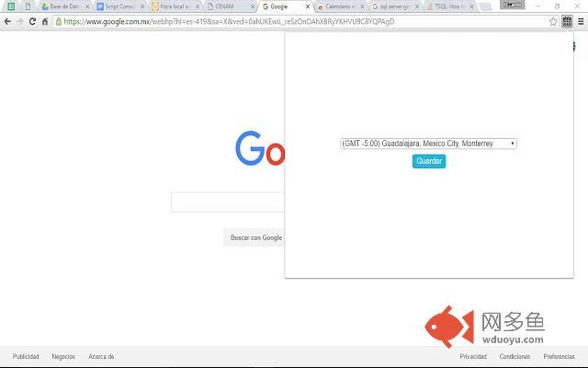Open the green spreadsheet pinned tab
This screenshot has width=588, height=368.
point(11,6)
